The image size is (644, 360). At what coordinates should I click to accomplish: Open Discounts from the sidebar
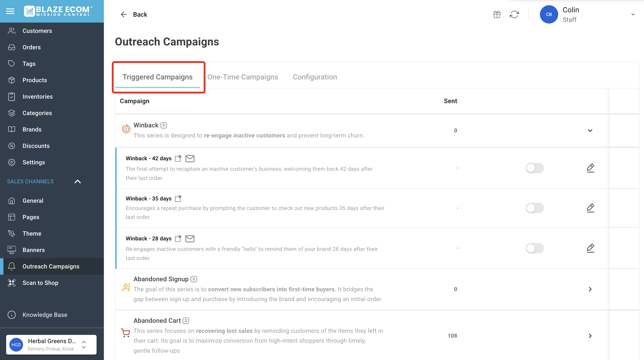tap(36, 146)
